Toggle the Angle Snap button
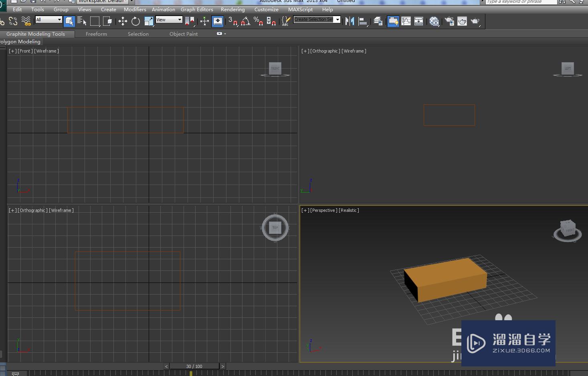588x376 pixels. (x=245, y=21)
